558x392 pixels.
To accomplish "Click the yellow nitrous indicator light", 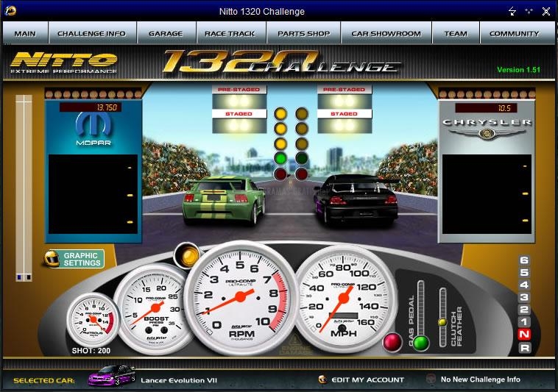I will tap(188, 255).
